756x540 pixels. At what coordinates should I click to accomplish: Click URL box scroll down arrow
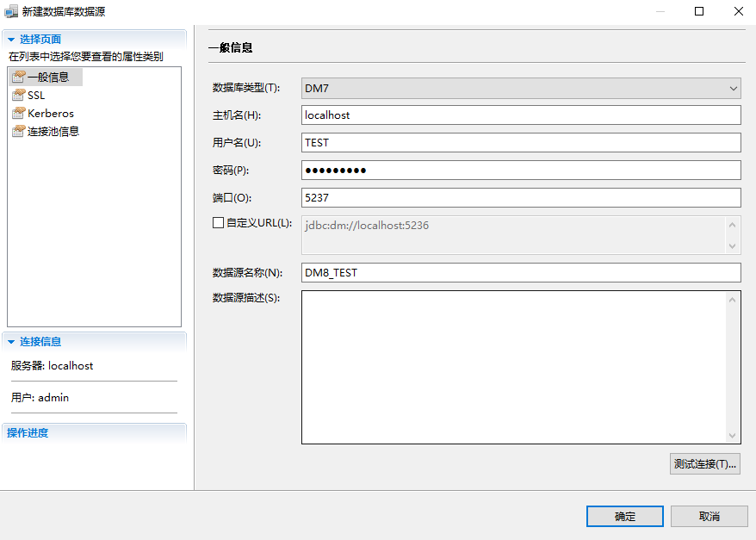(733, 246)
